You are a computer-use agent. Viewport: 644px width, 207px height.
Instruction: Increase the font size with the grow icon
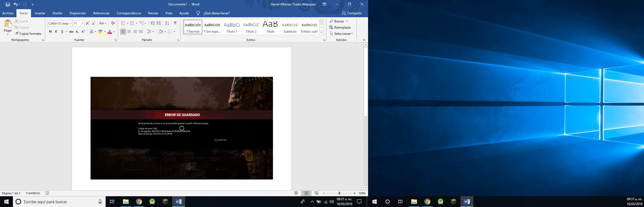click(x=88, y=23)
